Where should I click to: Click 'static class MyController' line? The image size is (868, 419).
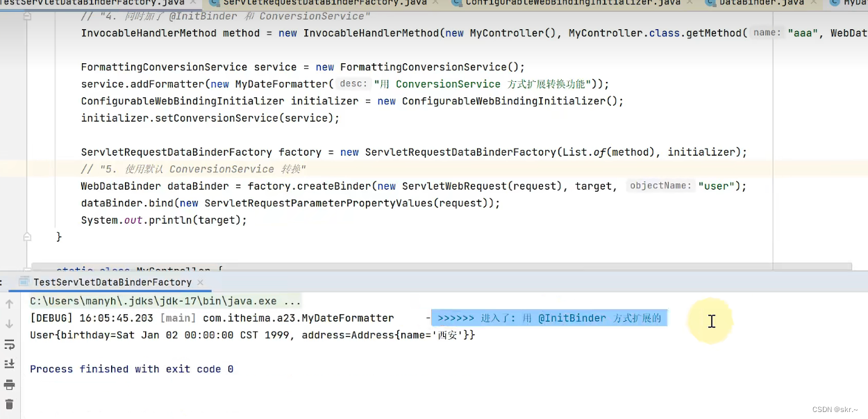click(139, 269)
